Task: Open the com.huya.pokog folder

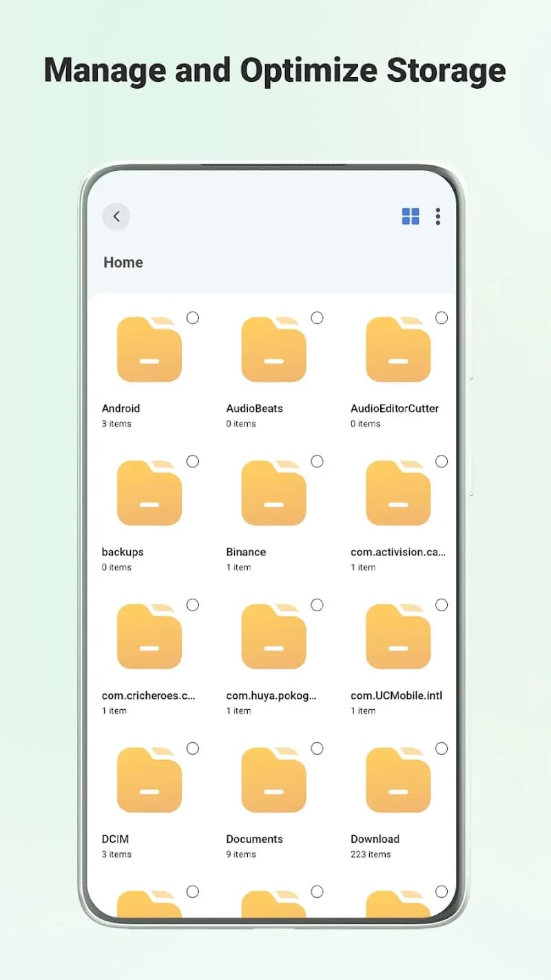Action: (x=273, y=635)
